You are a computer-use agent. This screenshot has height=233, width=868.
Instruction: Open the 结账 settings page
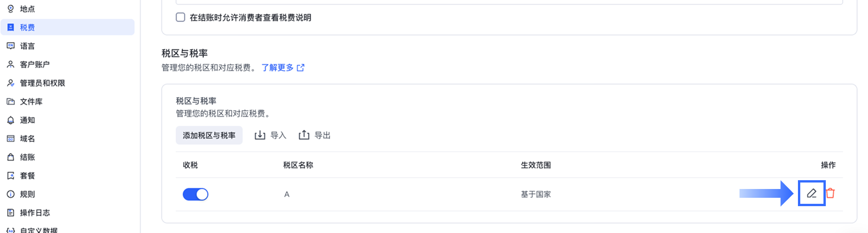[27, 157]
